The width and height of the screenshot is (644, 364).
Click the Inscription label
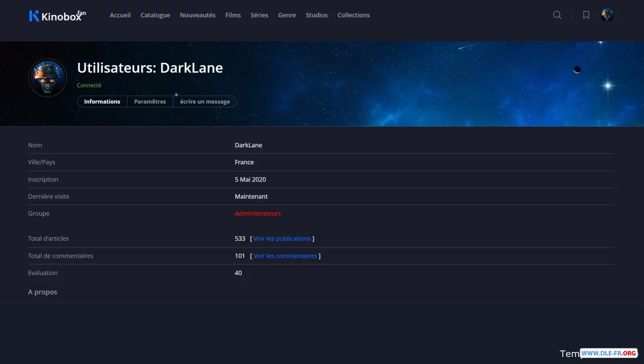click(x=43, y=179)
